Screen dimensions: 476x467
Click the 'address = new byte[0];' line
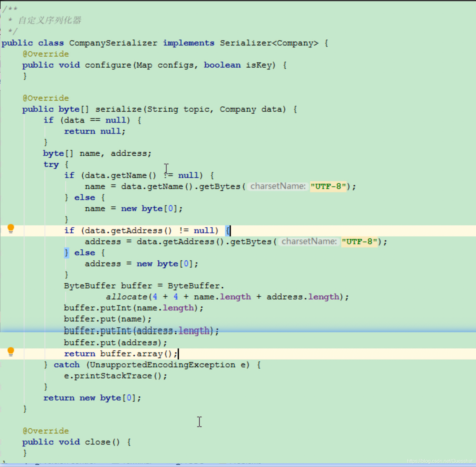pos(141,264)
